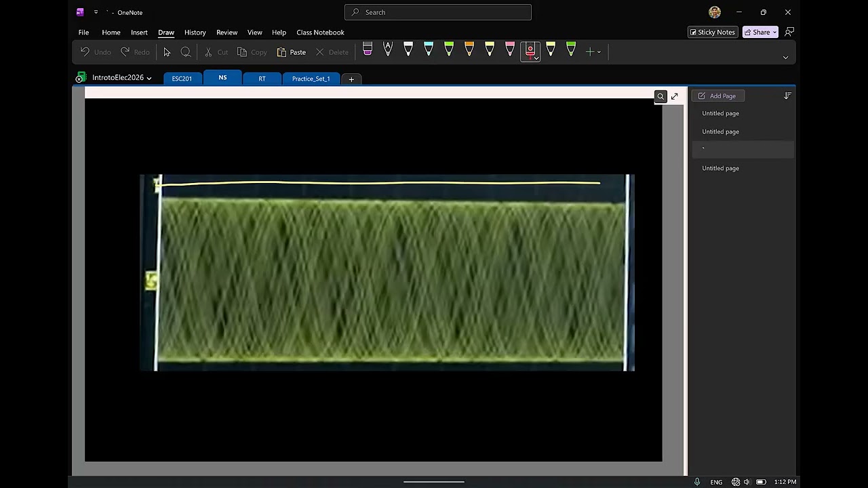Click the battery tray icon
The image size is (868, 488).
[x=761, y=482]
